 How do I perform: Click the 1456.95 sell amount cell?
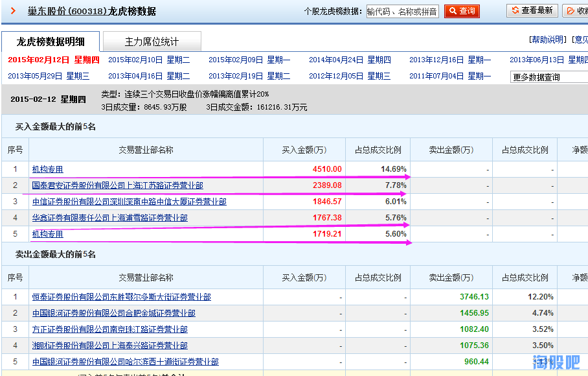click(x=451, y=313)
